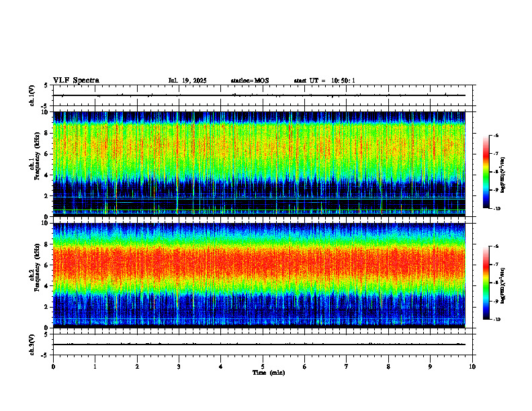Click inside the ch.2 spectrogram plot
Screen dimensions: 532x411
tap(259, 275)
